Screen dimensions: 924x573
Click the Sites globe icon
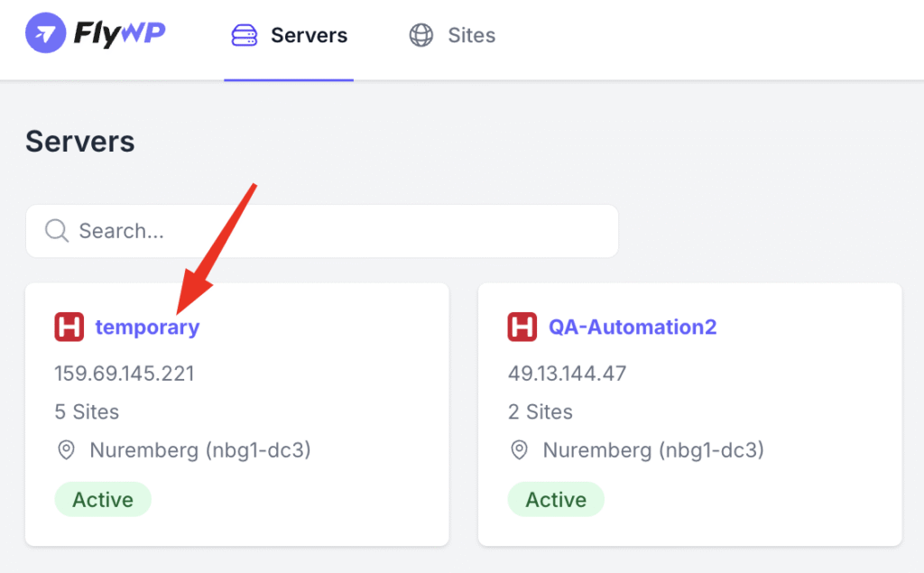tap(421, 35)
